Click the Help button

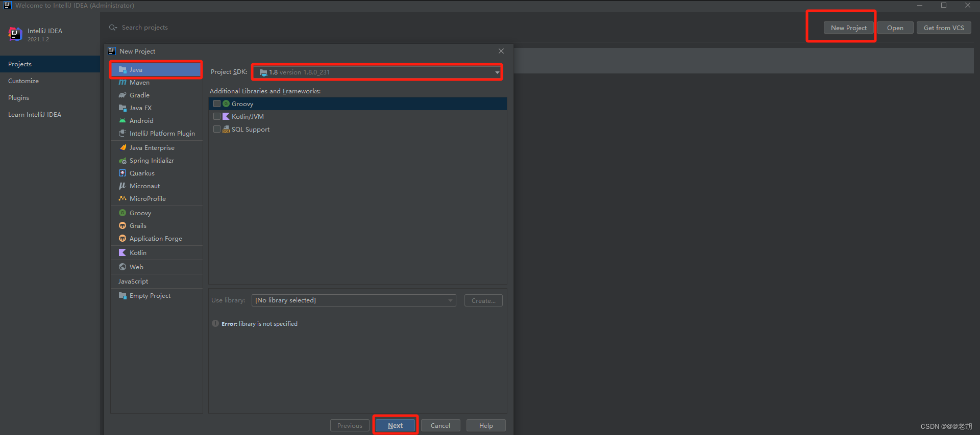pos(486,425)
